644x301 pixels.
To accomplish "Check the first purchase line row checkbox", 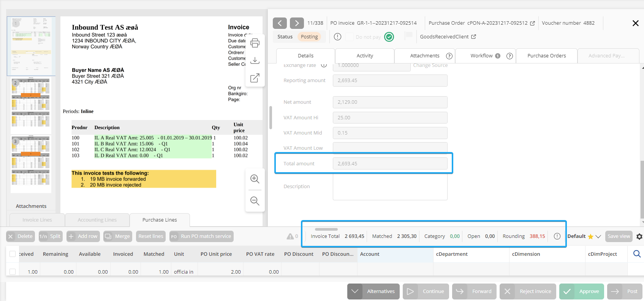I will pos(13,272).
